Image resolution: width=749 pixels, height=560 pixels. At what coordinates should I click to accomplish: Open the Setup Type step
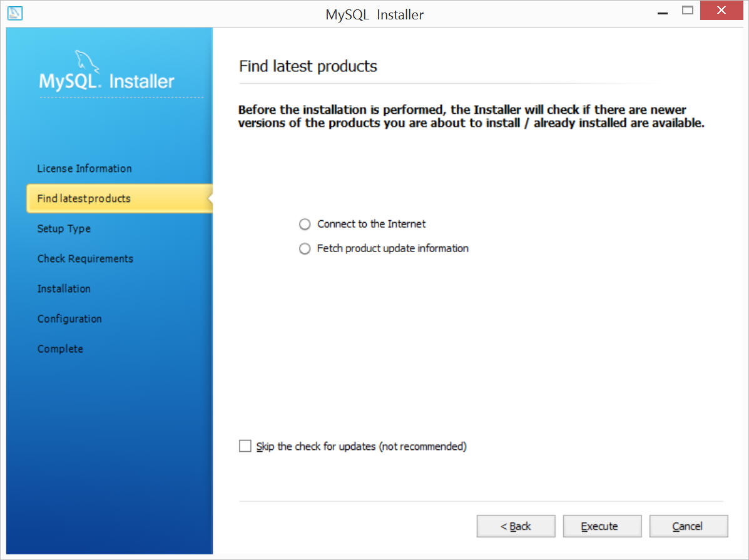pos(64,229)
